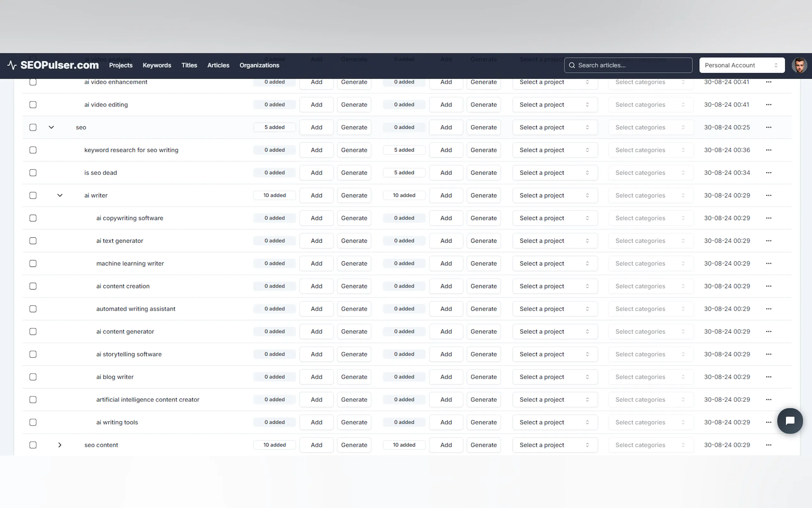812x508 pixels.
Task: Check the 'keyword research for seo writing' checkbox
Action: [x=33, y=150]
